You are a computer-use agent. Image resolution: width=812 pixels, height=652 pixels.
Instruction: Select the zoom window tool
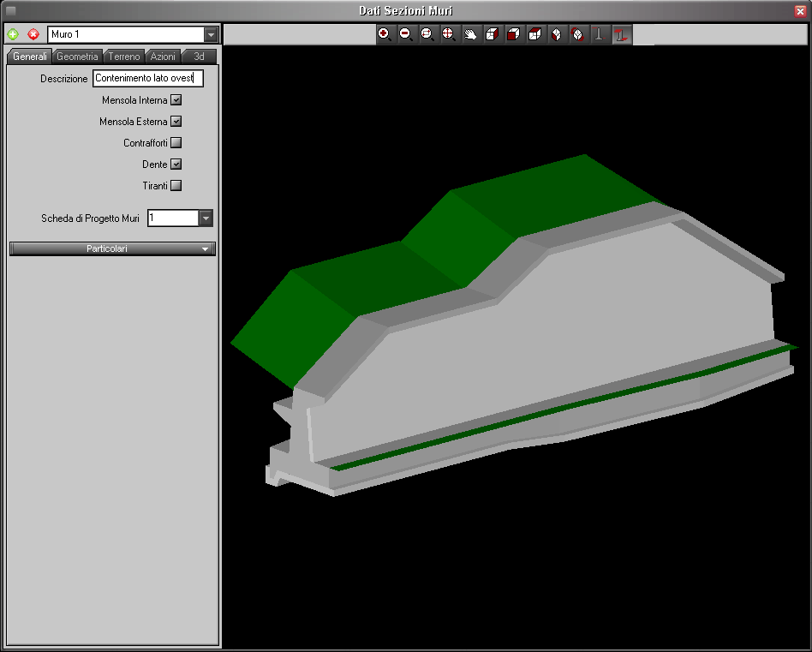tap(427, 34)
